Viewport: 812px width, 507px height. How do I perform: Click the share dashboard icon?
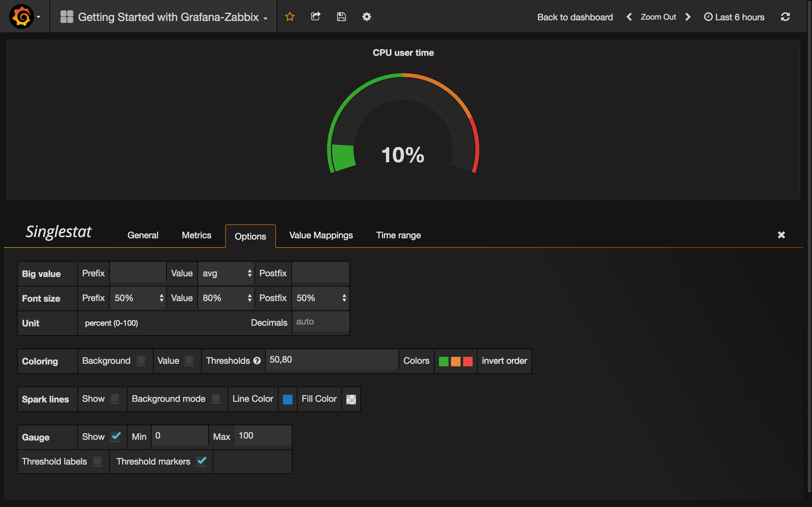[x=315, y=16]
